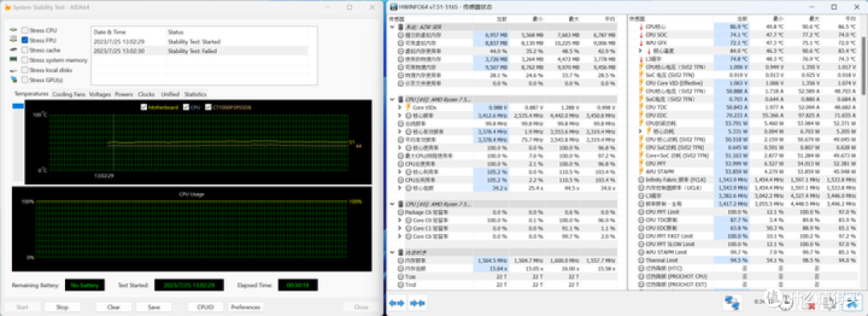Viewport: 868px width, 316px height.
Task: Expand the Core C0 row in HWiNFO
Action: tap(400, 220)
